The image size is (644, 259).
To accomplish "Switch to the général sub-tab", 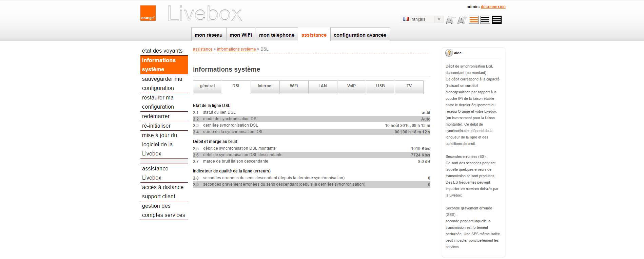I will click(x=207, y=86).
